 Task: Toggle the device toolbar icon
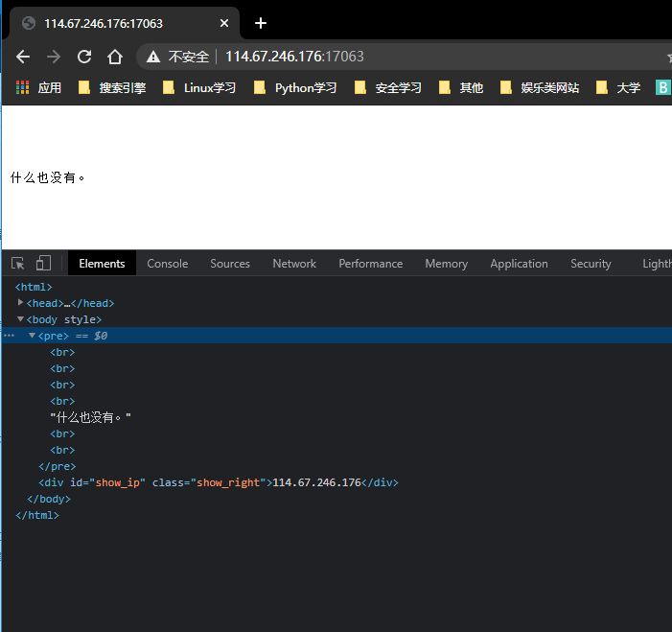[43, 264]
